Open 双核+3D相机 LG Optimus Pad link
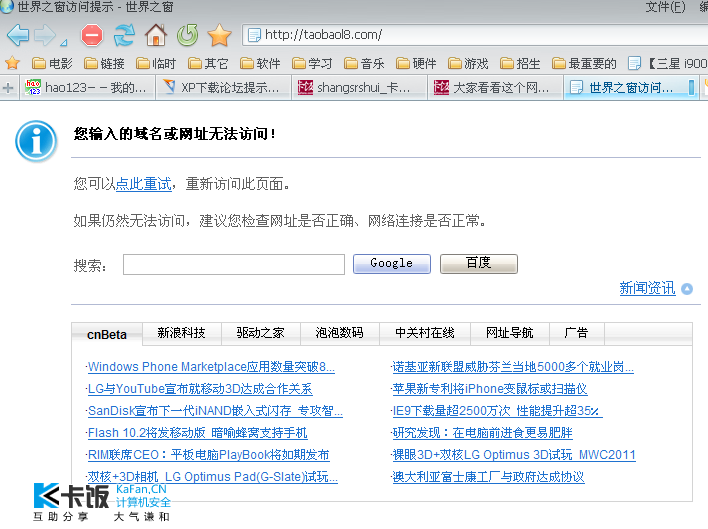 pos(212,477)
